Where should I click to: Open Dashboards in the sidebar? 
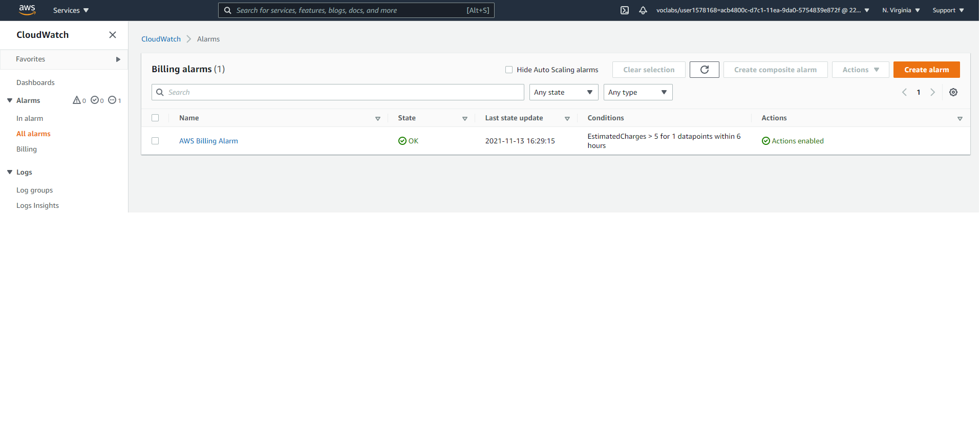35,82
